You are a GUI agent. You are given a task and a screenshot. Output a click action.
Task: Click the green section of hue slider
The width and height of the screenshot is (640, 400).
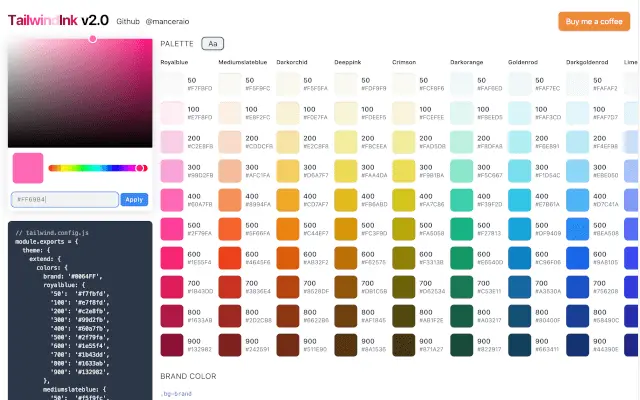pyautogui.click(x=84, y=168)
